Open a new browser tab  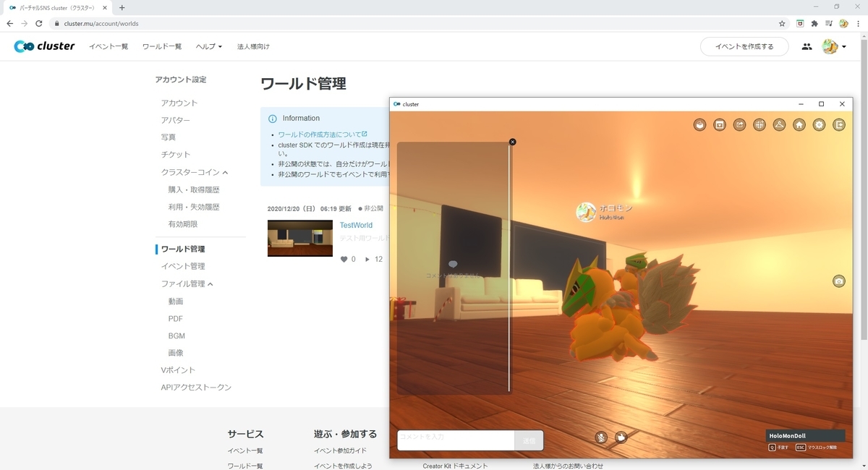pyautogui.click(x=122, y=7)
